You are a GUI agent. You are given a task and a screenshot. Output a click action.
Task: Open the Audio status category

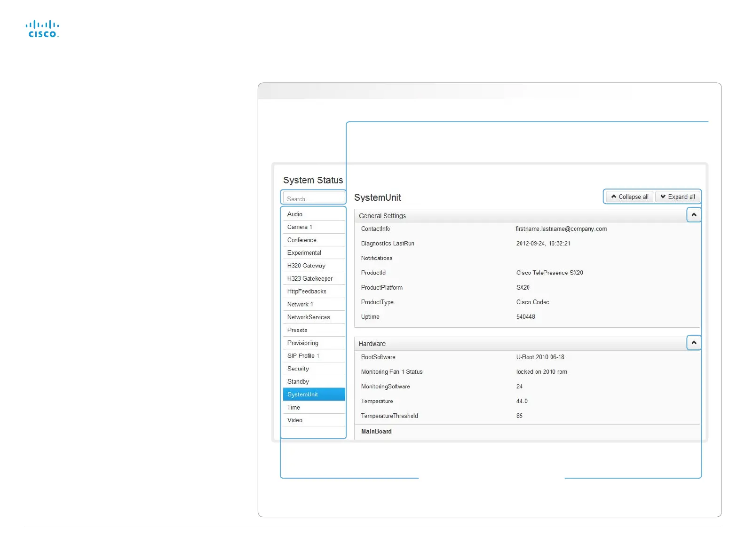point(314,214)
